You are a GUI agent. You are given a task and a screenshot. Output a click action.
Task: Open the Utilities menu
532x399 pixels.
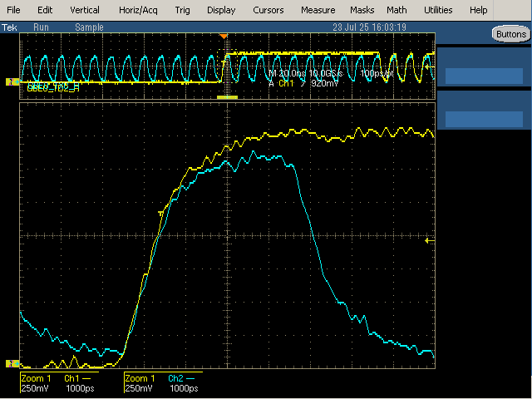[x=438, y=10]
